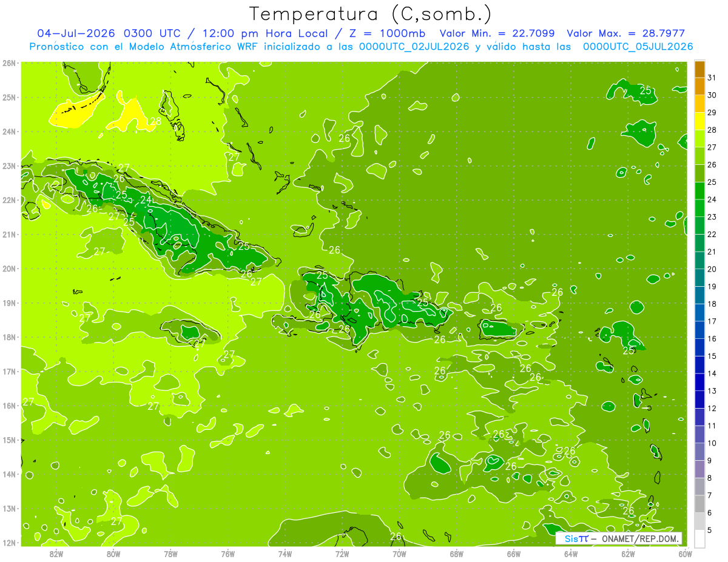
Task: Pick the brown swatch atop the color bar
Action: pyautogui.click(x=699, y=70)
